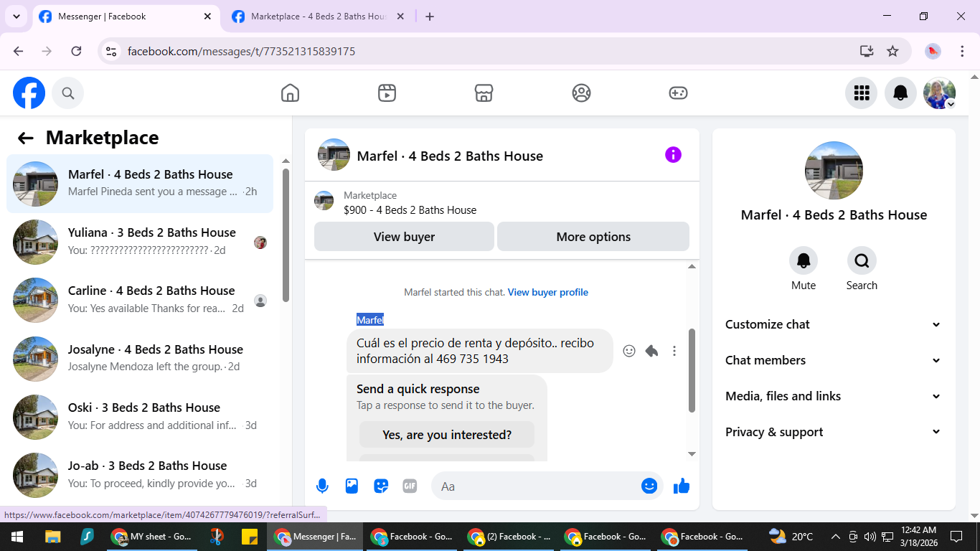Click the chat message scrollbar
Screen dimensions: 980x551
coord(692,370)
